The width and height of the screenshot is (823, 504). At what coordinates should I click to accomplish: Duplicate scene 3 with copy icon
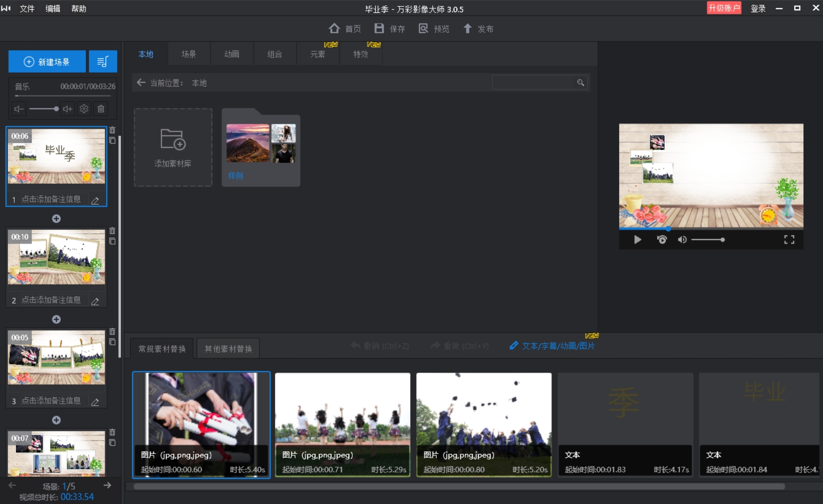point(113,342)
